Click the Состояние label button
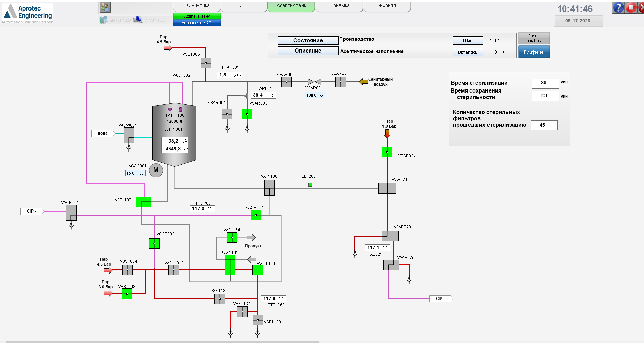Viewport: 644px width, 343px height. tap(308, 40)
